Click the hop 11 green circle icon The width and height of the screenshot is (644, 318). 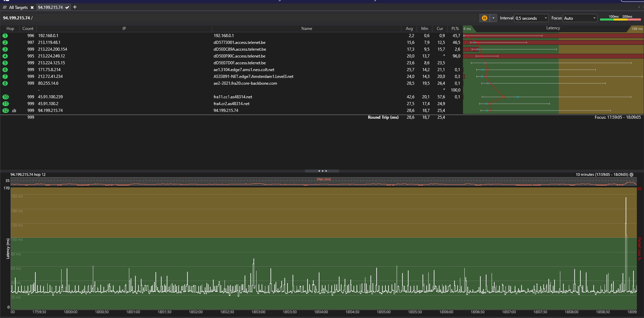click(5, 104)
